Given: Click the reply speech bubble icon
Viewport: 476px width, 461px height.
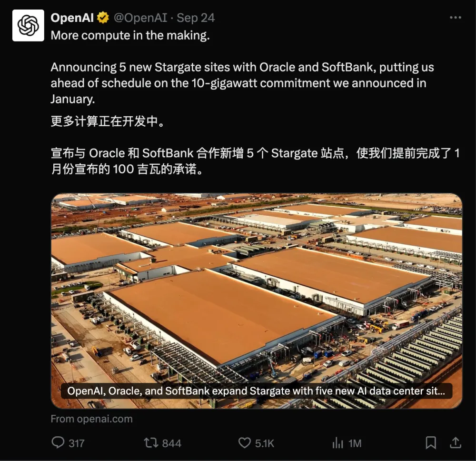Looking at the screenshot, I should point(58,442).
